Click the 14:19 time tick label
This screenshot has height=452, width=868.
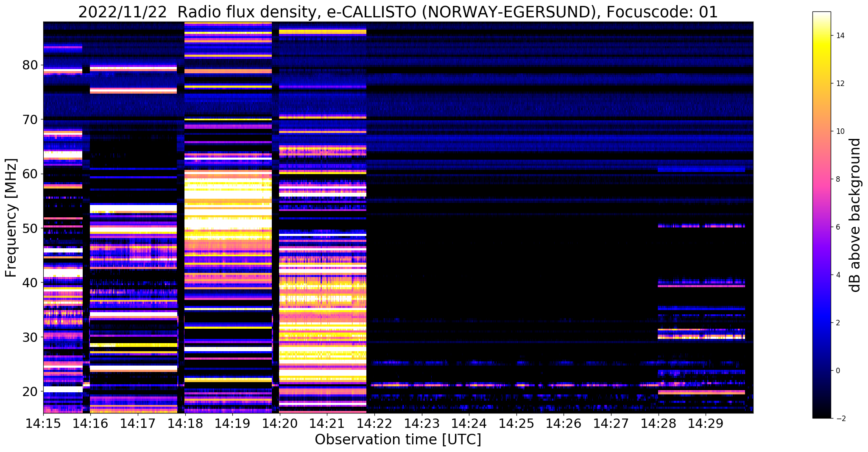click(232, 424)
